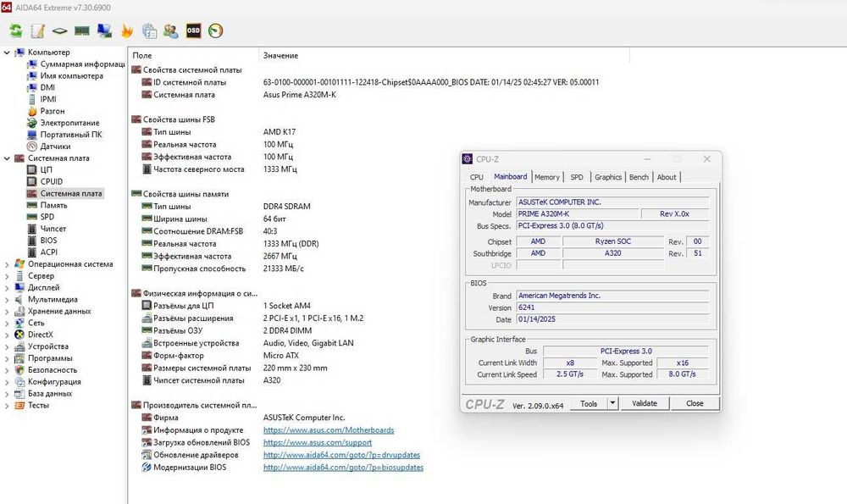Expand the Хранение данных node
This screenshot has height=504, width=847.
coord(7,311)
